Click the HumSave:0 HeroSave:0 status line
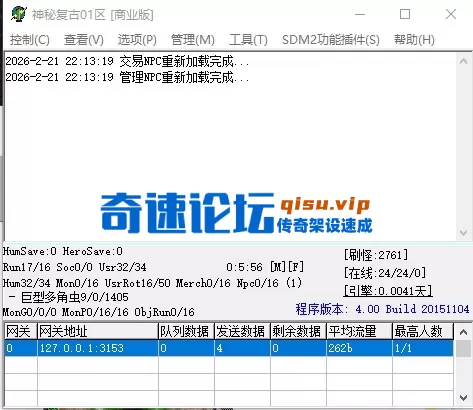 [x=63, y=251]
